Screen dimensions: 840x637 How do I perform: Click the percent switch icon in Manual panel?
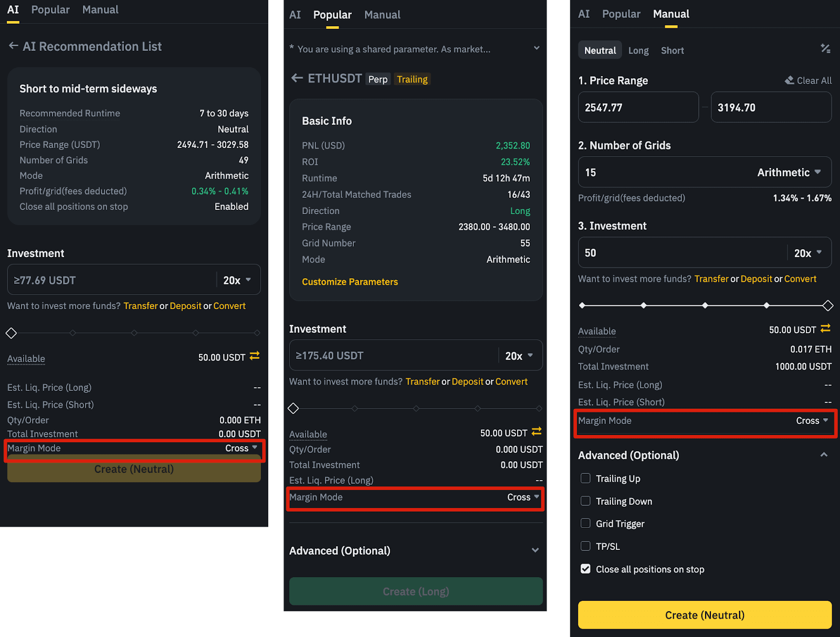tap(825, 49)
